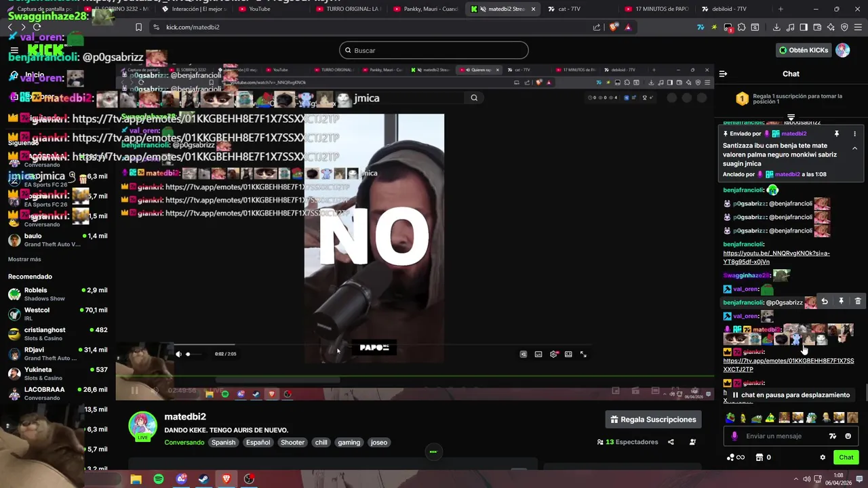Screen dimensions: 868x488
Task: Open the Westcol recommended channel
Action: pos(58,314)
